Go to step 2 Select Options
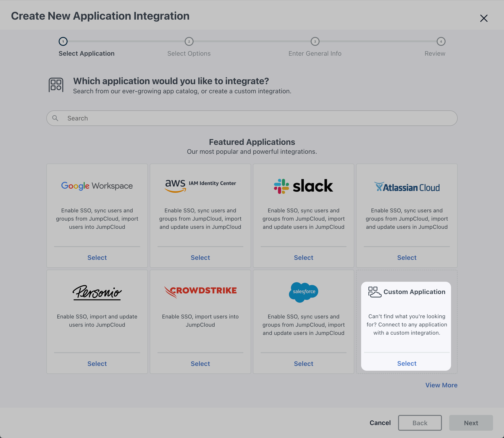The image size is (504, 438). click(189, 42)
